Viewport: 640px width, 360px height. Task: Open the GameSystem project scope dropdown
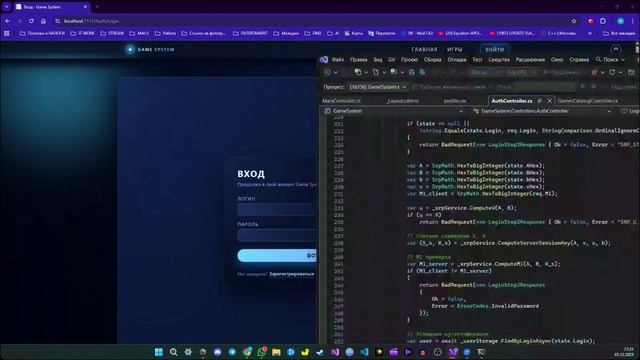pyautogui.click(x=394, y=111)
